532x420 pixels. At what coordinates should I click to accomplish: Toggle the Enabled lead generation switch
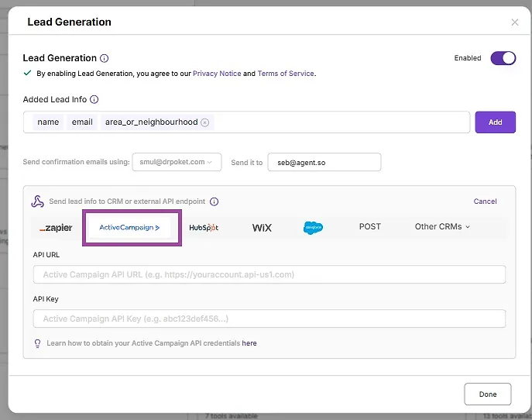click(x=503, y=58)
